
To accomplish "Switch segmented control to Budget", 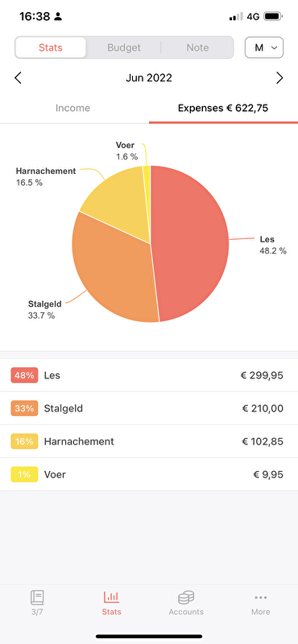I will (x=124, y=47).
